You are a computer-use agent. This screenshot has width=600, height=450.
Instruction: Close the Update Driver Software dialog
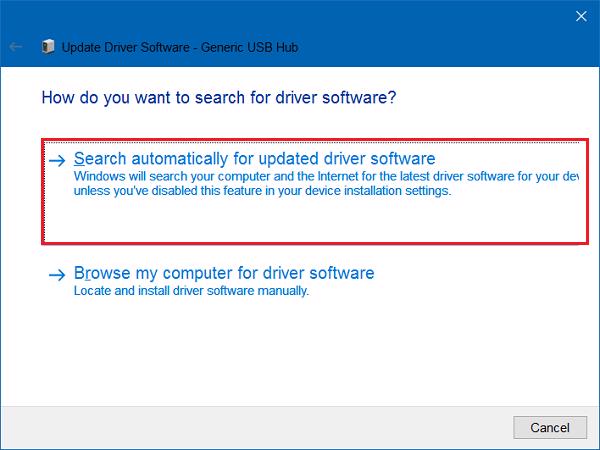[x=582, y=16]
